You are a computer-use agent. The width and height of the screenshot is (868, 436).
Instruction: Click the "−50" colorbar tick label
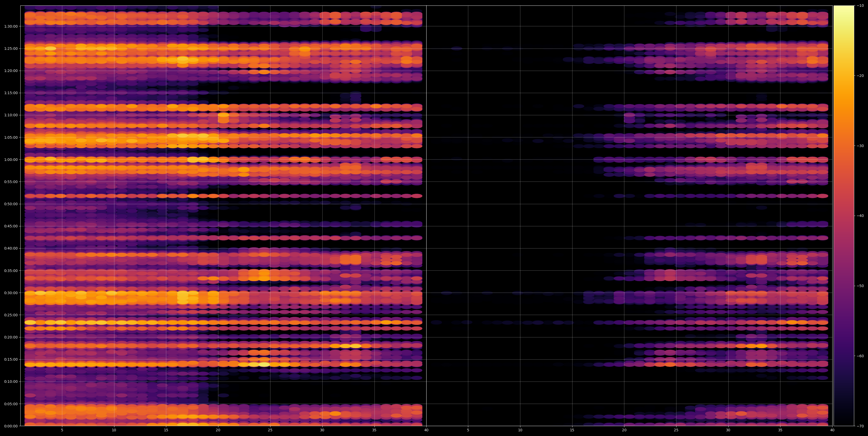[x=860, y=286]
